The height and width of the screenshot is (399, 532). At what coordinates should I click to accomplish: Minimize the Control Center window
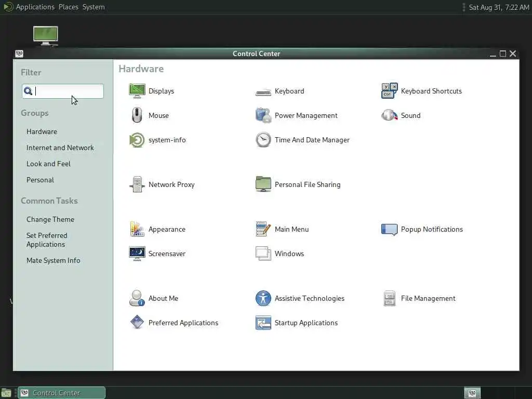493,54
